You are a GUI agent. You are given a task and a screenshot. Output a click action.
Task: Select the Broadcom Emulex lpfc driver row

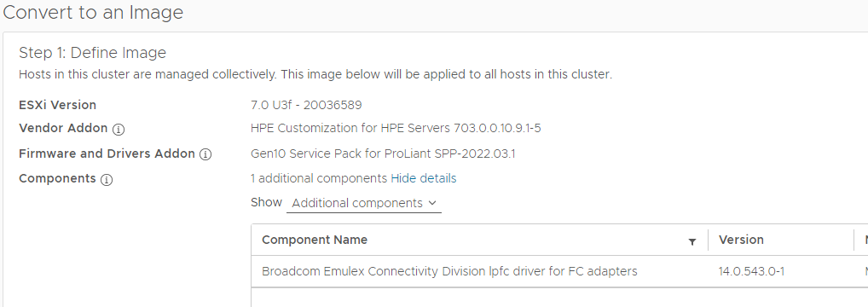pyautogui.click(x=559, y=271)
